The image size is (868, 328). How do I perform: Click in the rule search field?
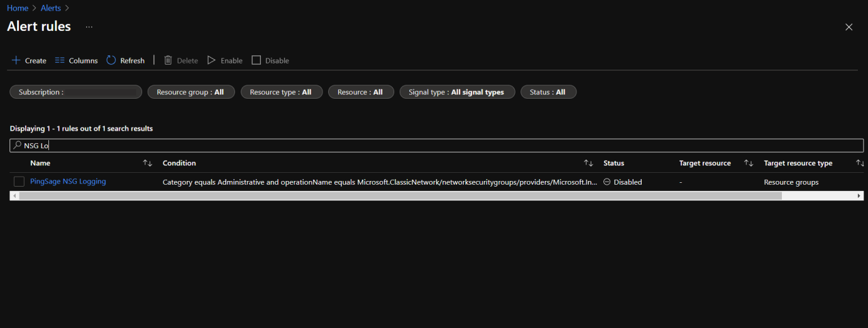pos(440,145)
